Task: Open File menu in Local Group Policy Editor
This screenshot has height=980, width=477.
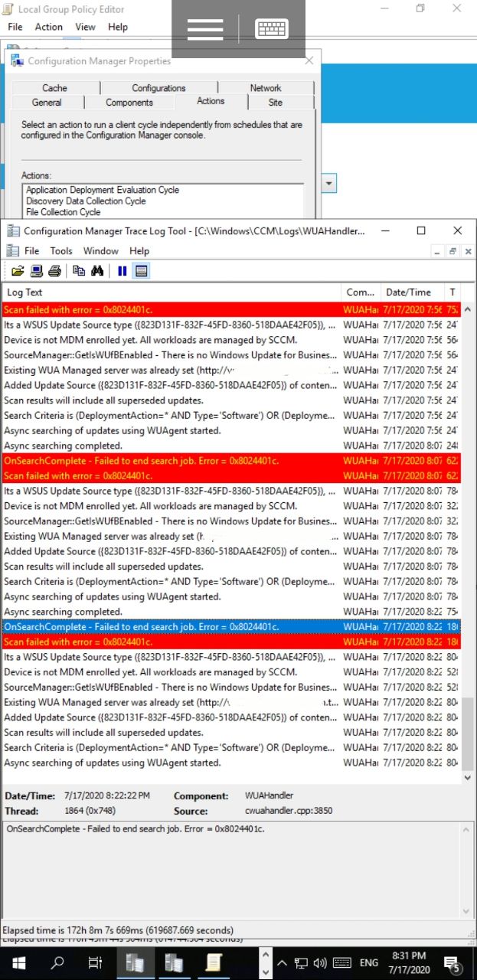Action: pyautogui.click(x=15, y=26)
